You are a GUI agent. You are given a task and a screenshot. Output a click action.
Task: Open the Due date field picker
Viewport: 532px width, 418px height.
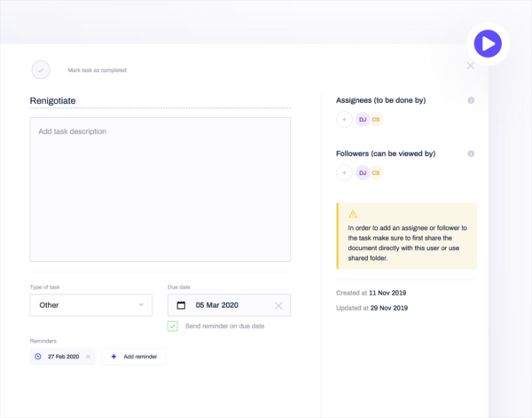229,305
